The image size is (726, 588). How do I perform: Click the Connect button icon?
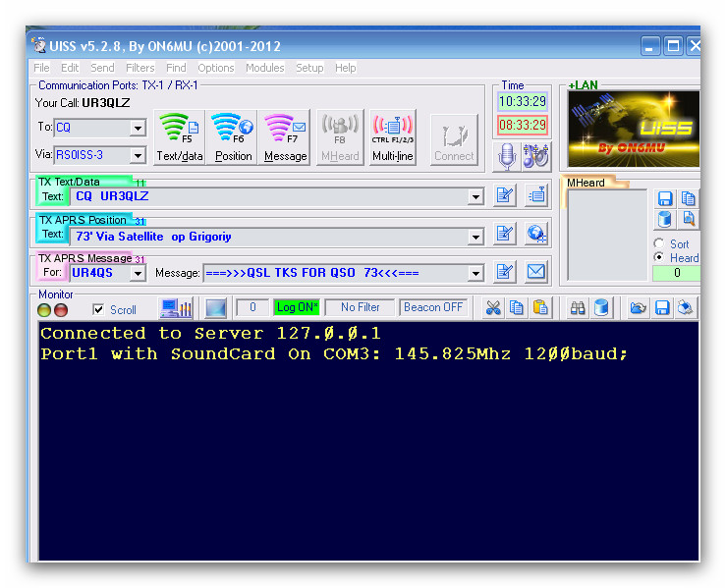click(x=454, y=139)
